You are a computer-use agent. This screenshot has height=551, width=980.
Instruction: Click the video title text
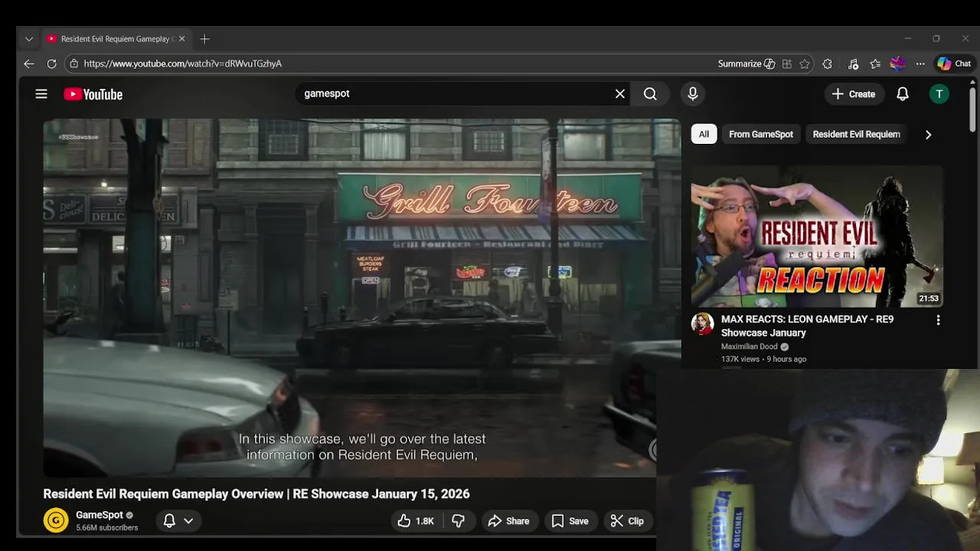(x=256, y=494)
